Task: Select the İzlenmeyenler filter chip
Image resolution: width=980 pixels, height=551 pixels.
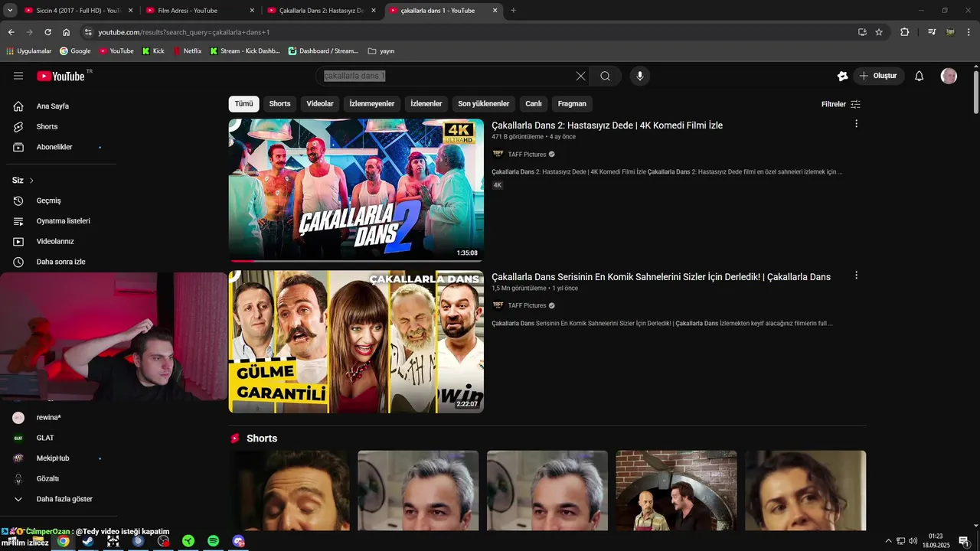Action: point(372,104)
